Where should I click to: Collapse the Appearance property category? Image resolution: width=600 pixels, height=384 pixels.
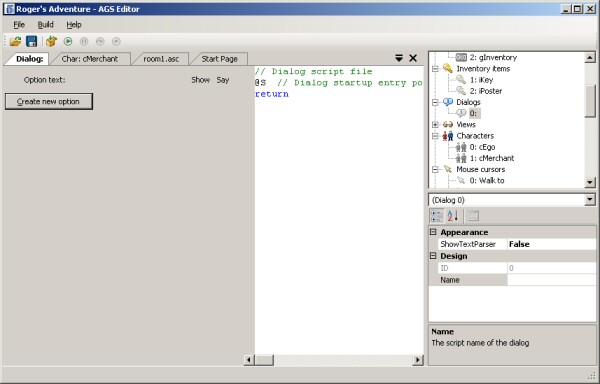click(x=433, y=232)
